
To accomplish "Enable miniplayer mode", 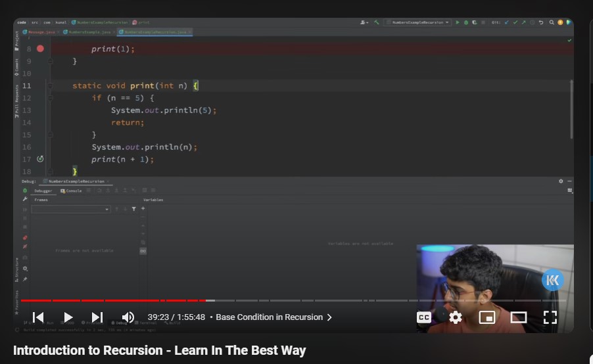I will point(486,317).
